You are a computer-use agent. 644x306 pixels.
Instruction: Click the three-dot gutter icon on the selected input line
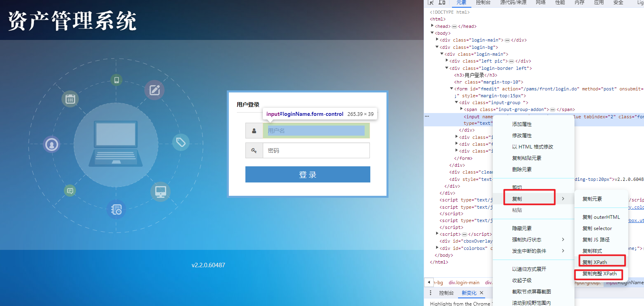click(427, 116)
